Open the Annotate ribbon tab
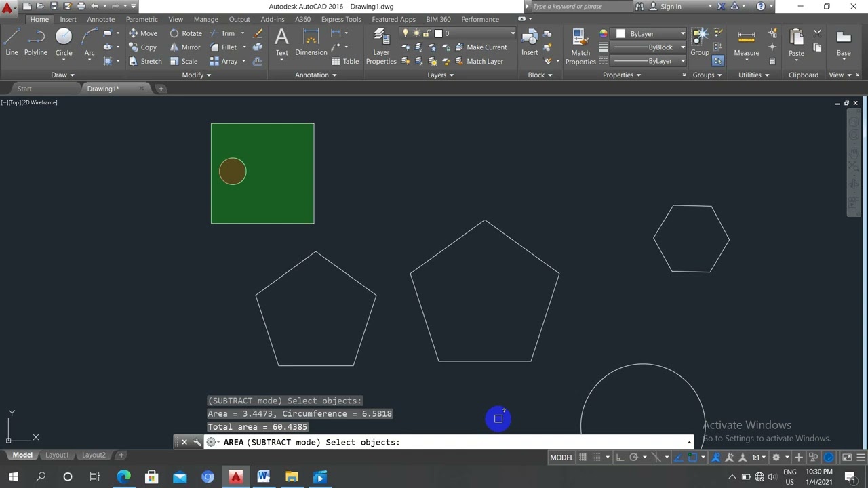The height and width of the screenshot is (488, 868). 101,19
